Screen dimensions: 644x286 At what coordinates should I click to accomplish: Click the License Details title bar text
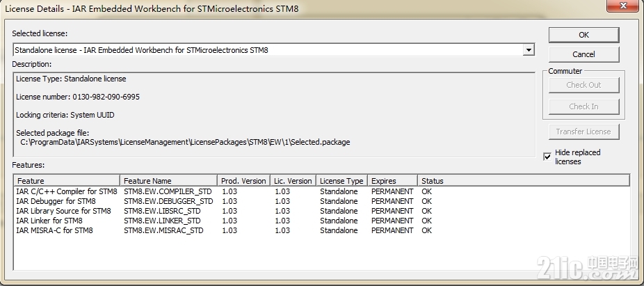click(x=152, y=8)
